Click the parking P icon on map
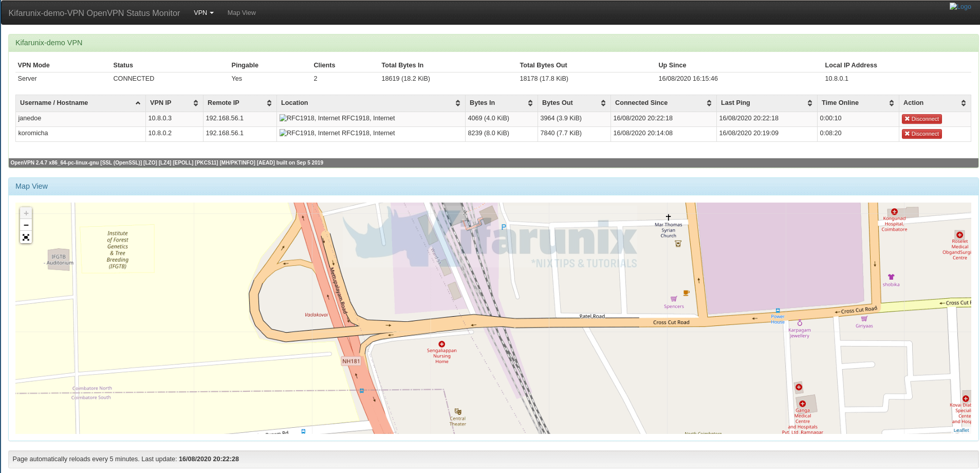The width and height of the screenshot is (980, 473). [504, 227]
